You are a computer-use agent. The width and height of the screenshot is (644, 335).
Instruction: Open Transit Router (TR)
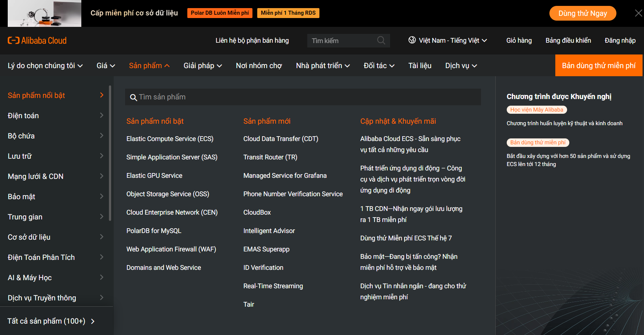point(270,157)
